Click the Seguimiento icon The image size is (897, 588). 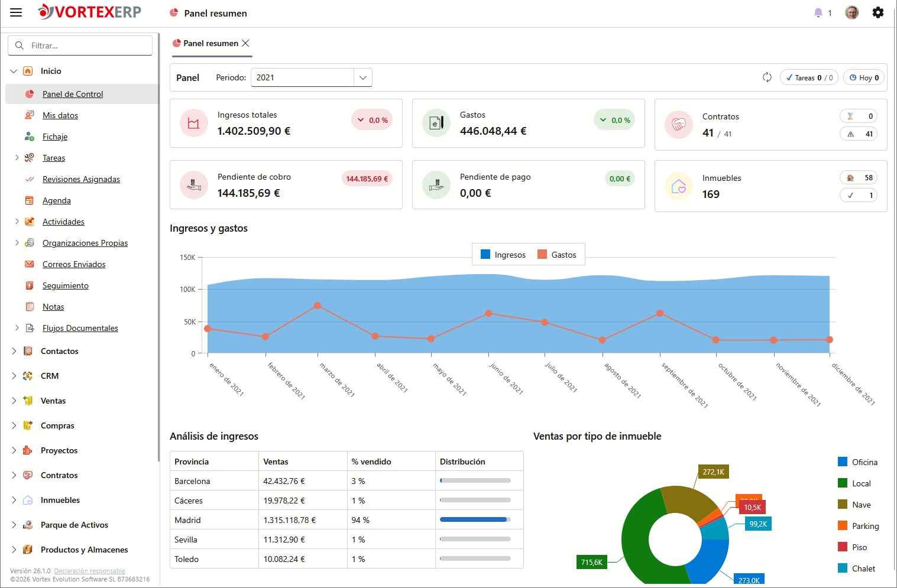click(29, 285)
